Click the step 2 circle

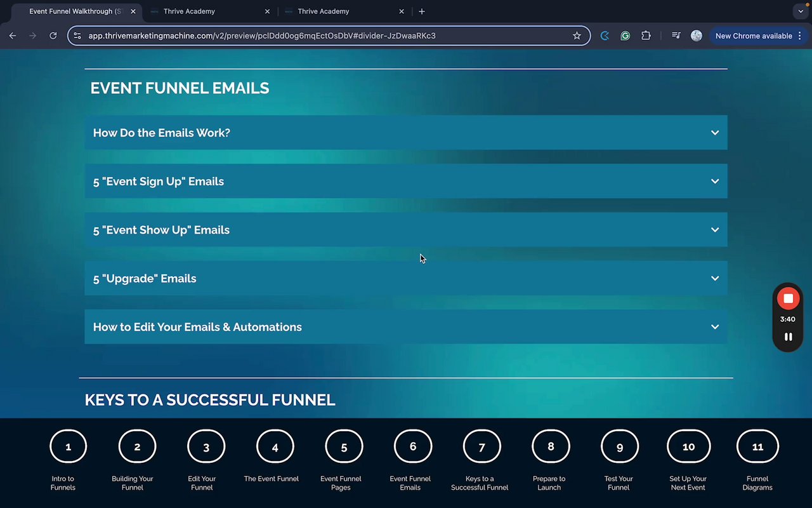(137, 447)
